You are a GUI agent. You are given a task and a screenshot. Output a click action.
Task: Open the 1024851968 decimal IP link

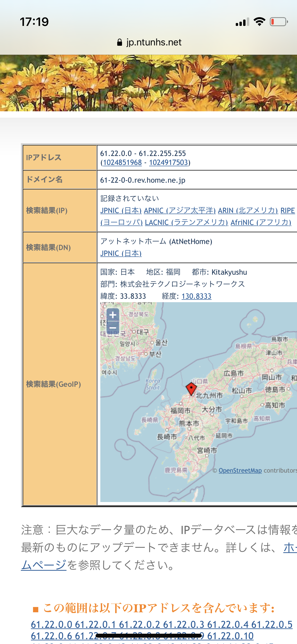pyautogui.click(x=122, y=162)
